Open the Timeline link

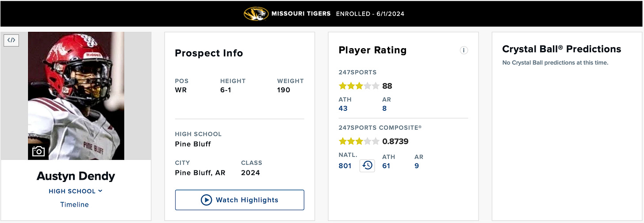74,204
